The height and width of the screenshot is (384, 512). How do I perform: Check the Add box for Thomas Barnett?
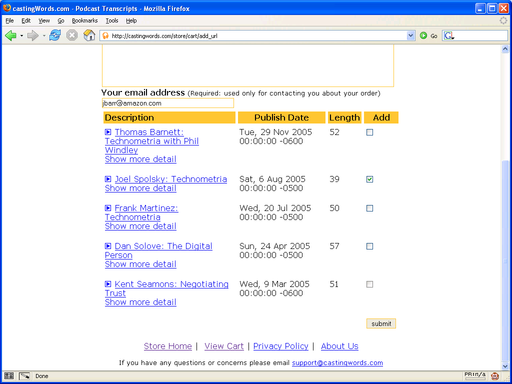coord(369,132)
